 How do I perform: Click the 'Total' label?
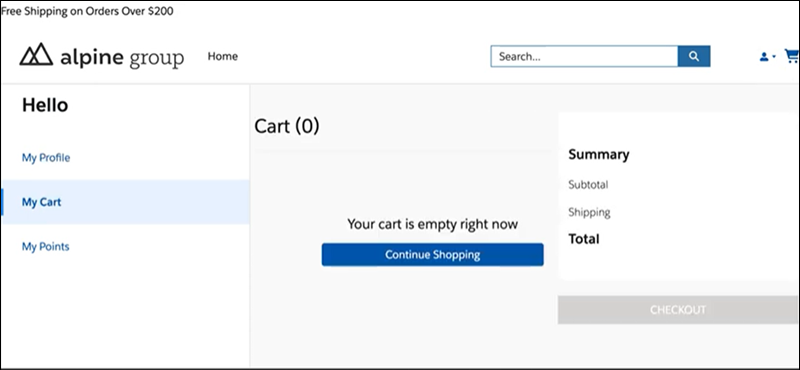click(x=584, y=239)
